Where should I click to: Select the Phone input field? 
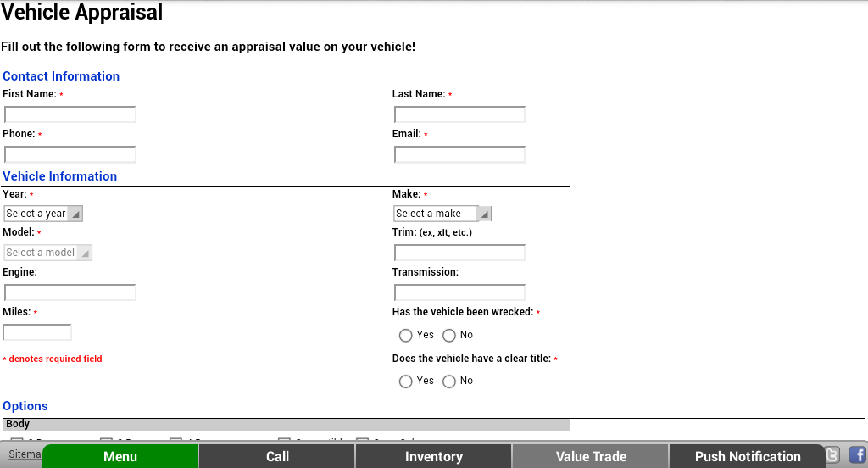click(x=70, y=154)
